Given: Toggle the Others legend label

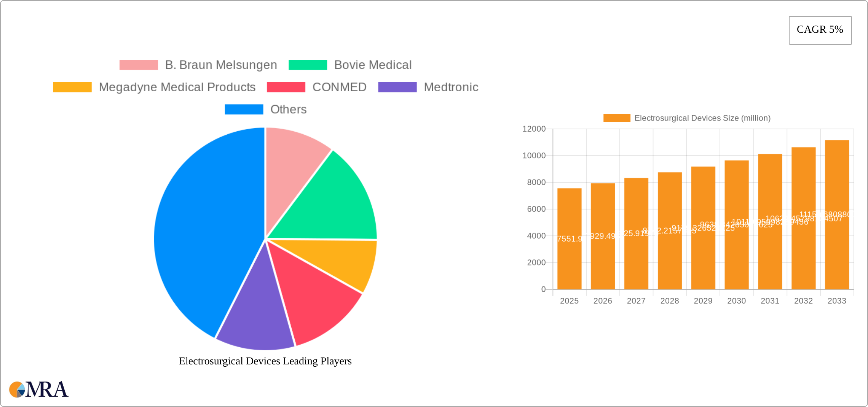Looking at the screenshot, I should point(289,109).
